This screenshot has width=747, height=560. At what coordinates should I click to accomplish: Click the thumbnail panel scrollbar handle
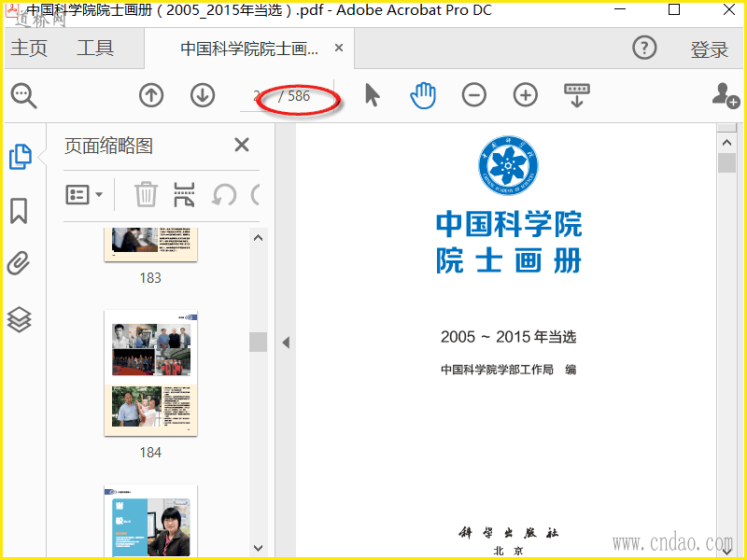point(259,342)
